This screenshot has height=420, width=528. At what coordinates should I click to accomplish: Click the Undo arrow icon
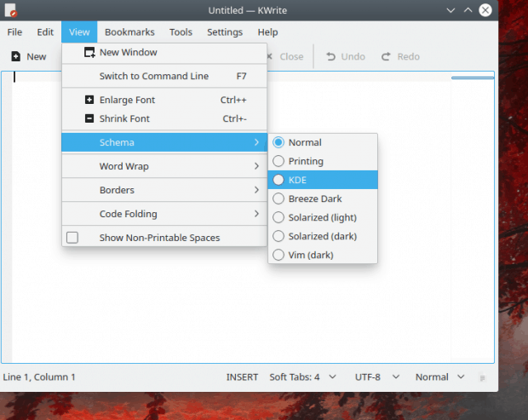330,56
